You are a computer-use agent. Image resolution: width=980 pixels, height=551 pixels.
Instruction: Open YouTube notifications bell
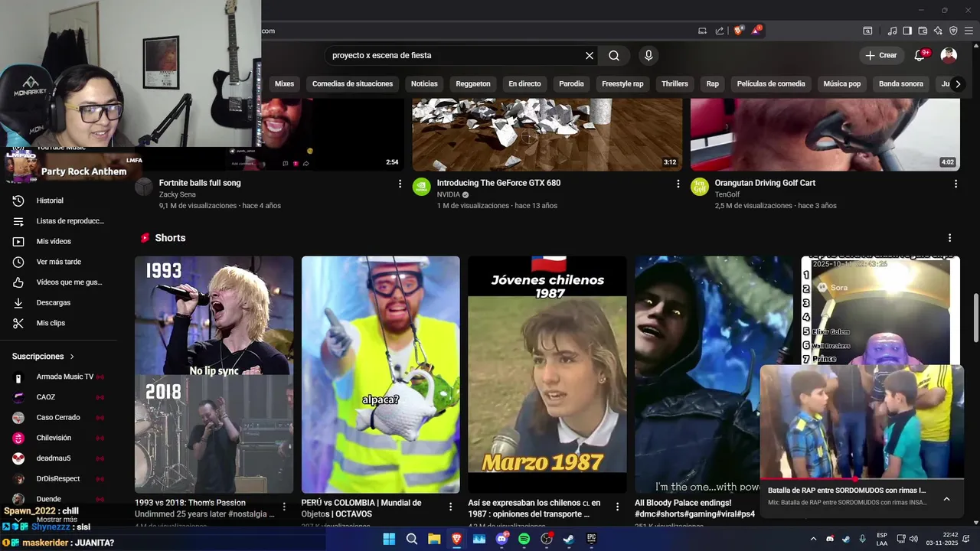[x=920, y=55]
